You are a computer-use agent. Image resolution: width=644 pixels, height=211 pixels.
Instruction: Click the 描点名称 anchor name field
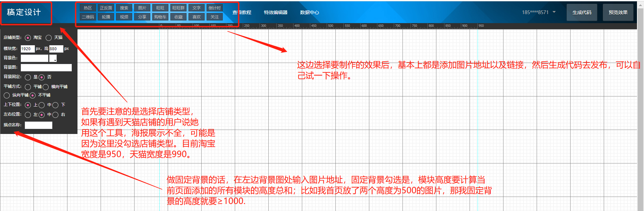tap(39, 125)
